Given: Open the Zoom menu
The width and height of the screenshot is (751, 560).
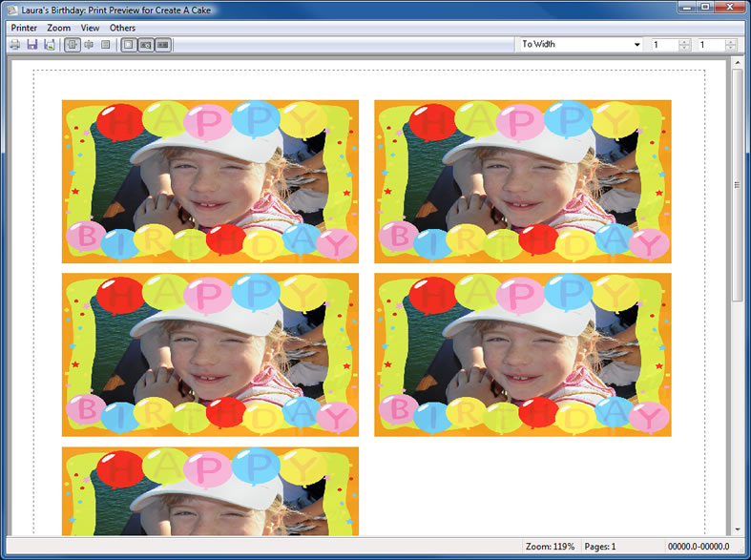Looking at the screenshot, I should coord(58,28).
